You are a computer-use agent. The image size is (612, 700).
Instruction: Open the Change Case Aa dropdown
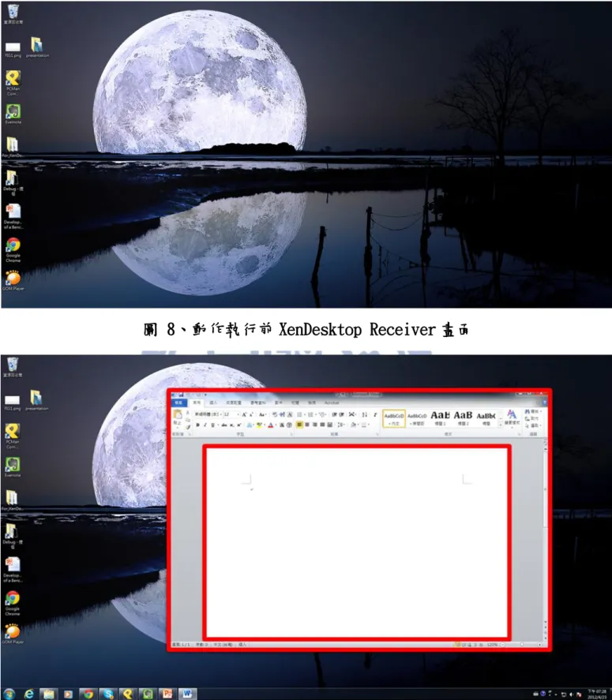point(262,414)
